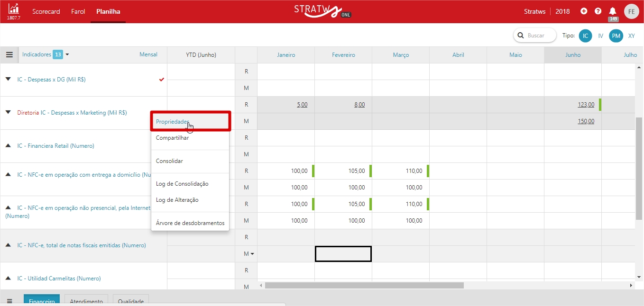Expand the NFC-e total de notas fiscais row
This screenshot has width=644, height=306.
pos(8,245)
